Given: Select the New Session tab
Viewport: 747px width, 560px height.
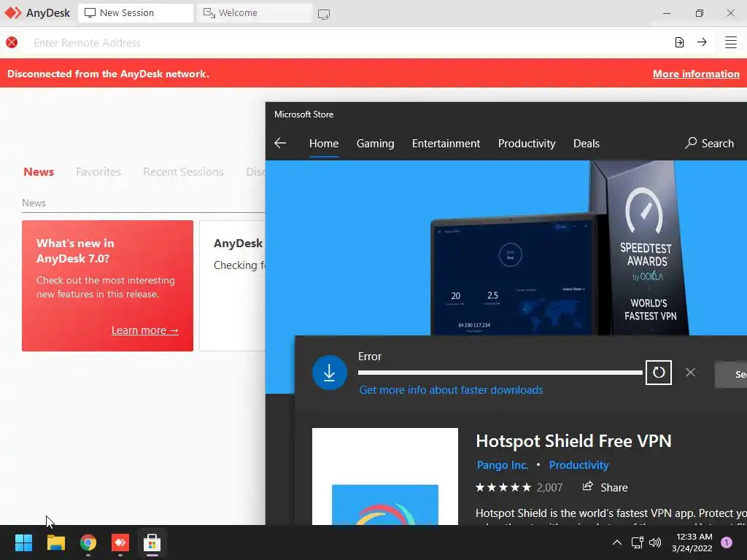Looking at the screenshot, I should coord(136,13).
